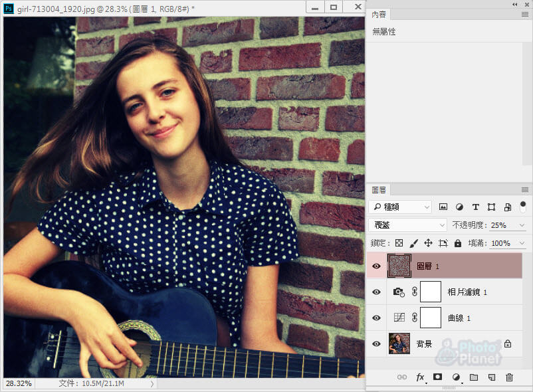
Task: Filter layers by type layer icon
Action: tap(476, 207)
